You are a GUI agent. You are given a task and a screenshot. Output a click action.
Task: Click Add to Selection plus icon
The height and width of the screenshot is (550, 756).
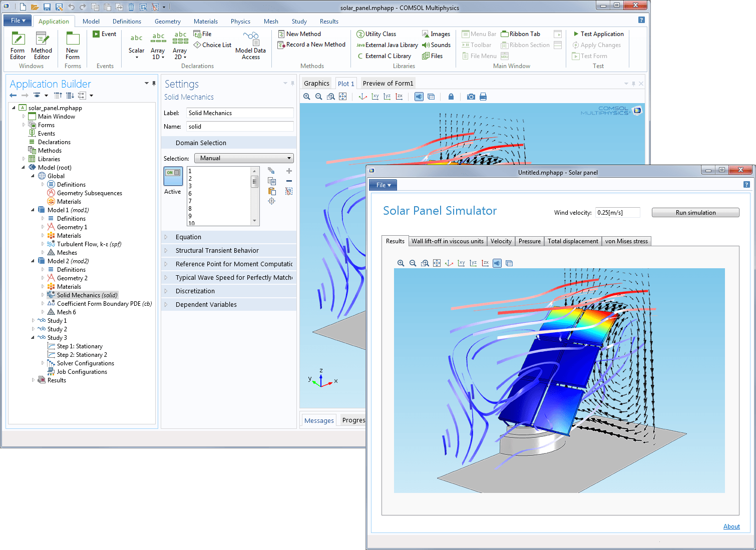[x=289, y=171]
